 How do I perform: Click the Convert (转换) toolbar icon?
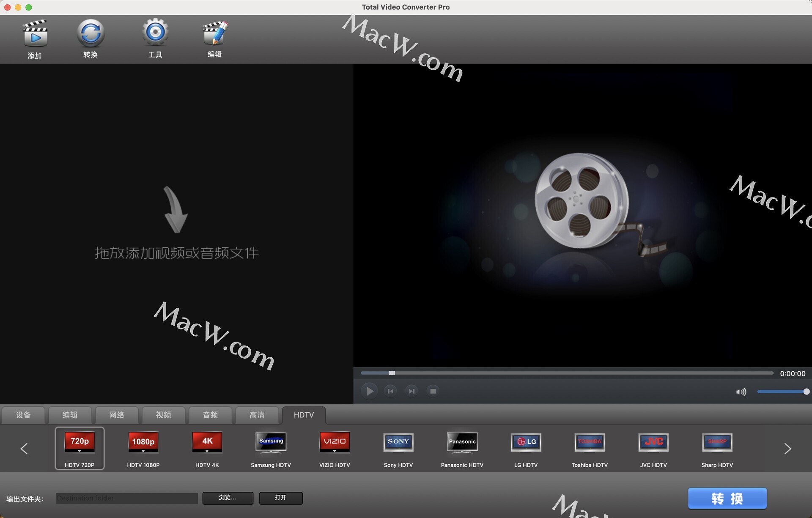91,33
